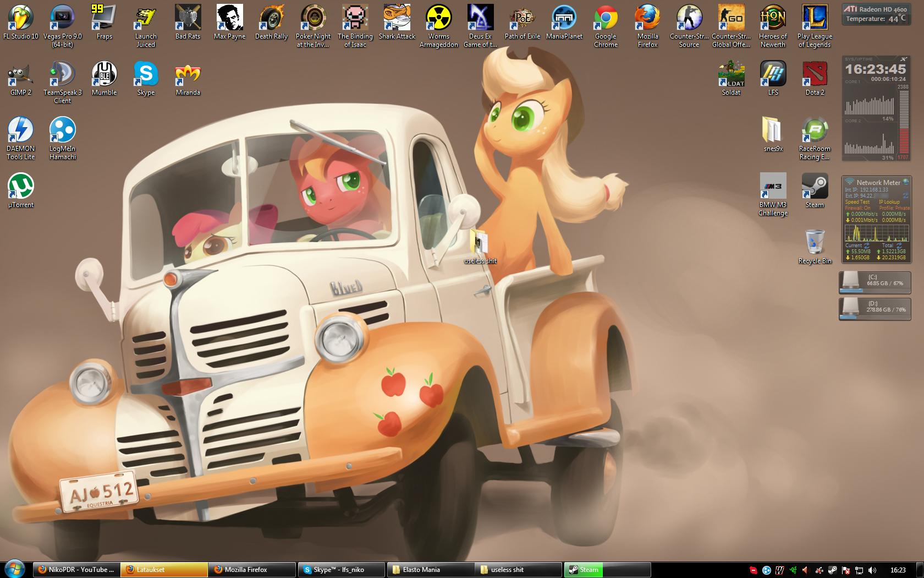
Task: Select the Dota 2 desktop icon
Action: 815,79
